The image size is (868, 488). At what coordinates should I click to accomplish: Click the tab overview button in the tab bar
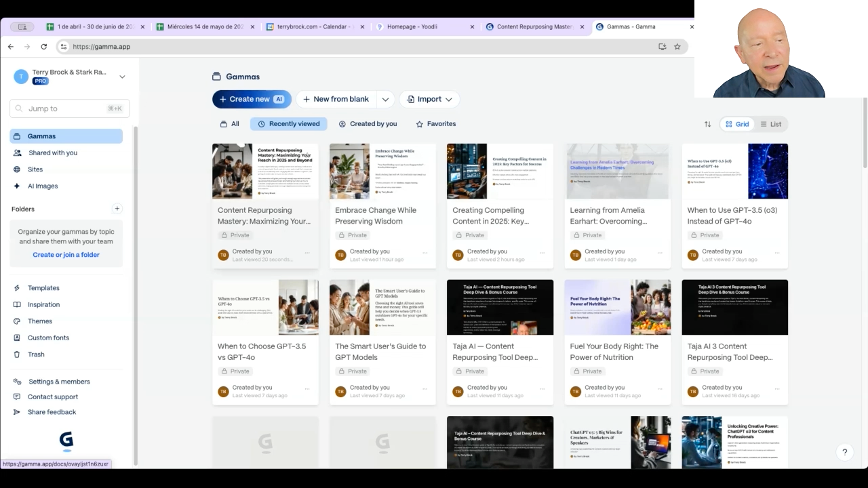(x=22, y=27)
